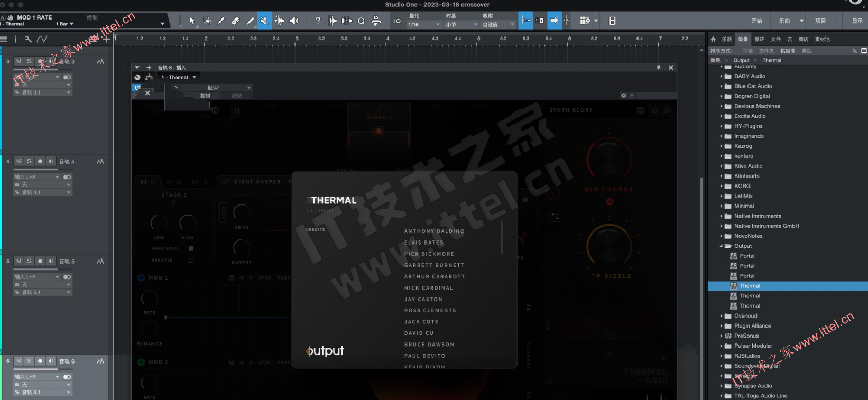Click the Q quantize icon

coord(362,21)
